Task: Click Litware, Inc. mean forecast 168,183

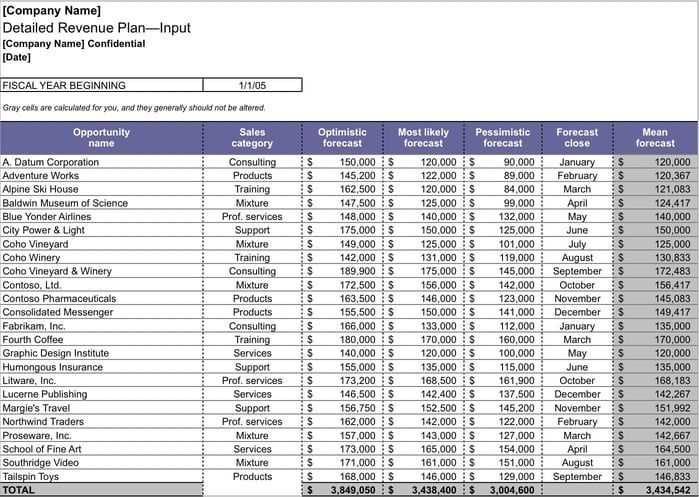Action: point(672,381)
